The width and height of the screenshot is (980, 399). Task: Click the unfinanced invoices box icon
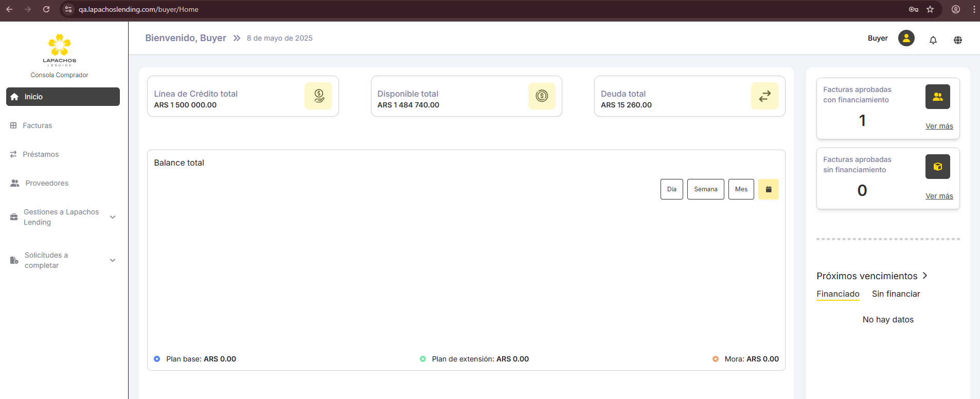click(x=937, y=167)
